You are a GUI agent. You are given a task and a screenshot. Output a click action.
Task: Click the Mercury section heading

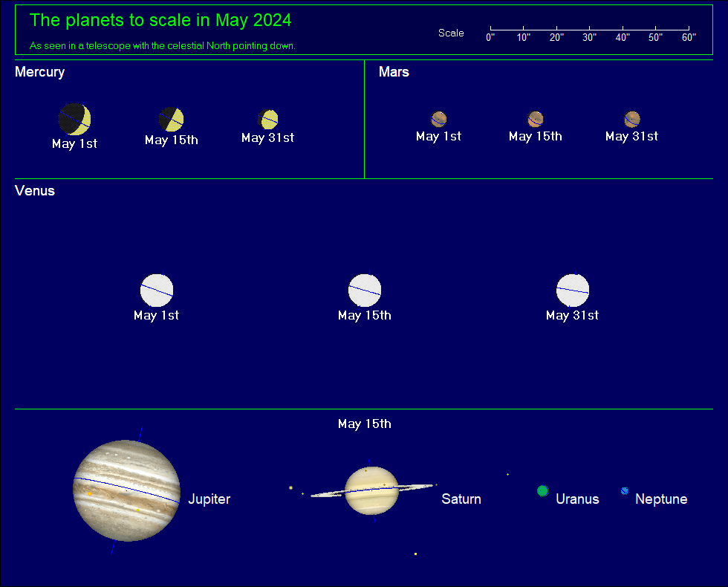tap(39, 72)
